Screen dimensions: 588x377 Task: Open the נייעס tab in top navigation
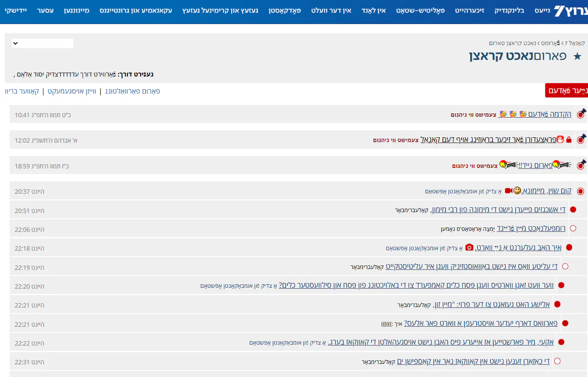tap(542, 10)
